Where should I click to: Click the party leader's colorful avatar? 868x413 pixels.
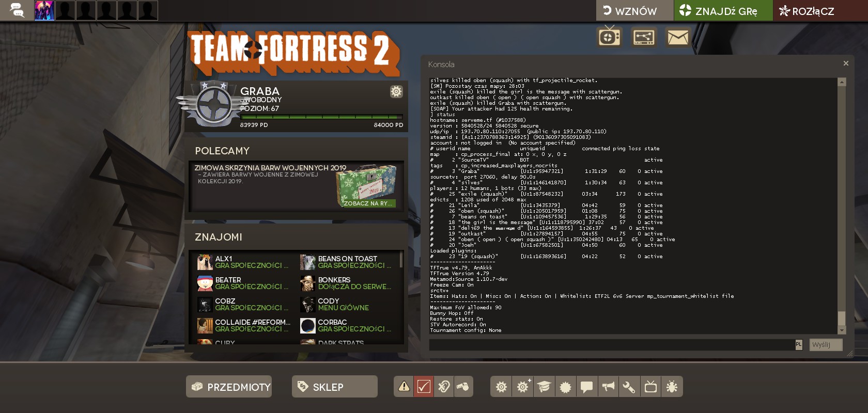[x=44, y=10]
